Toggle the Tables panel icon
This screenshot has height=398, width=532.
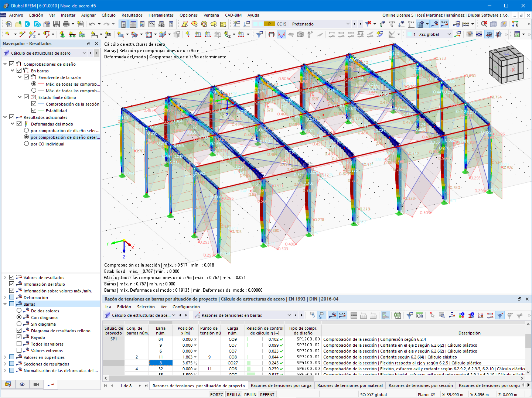click(x=133, y=24)
